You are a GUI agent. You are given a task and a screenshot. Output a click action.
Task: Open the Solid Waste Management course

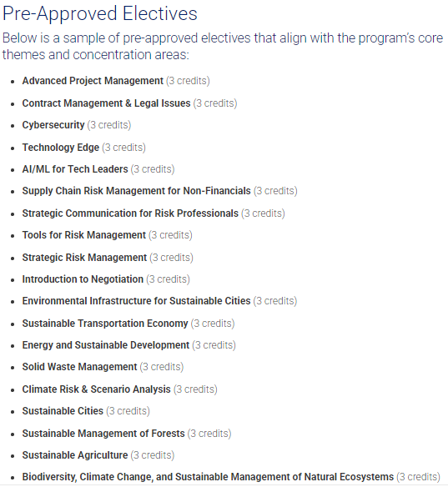coord(79,367)
